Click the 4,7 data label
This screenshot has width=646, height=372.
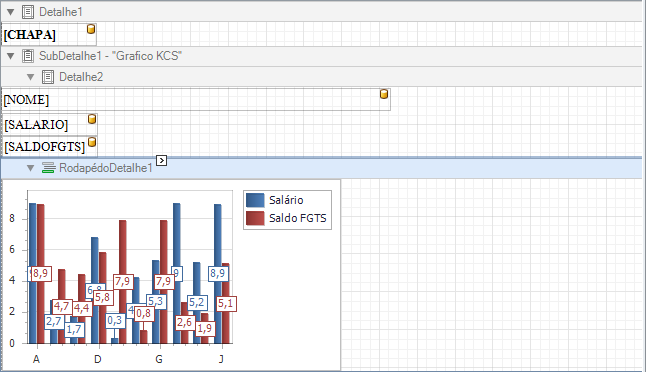pos(62,306)
